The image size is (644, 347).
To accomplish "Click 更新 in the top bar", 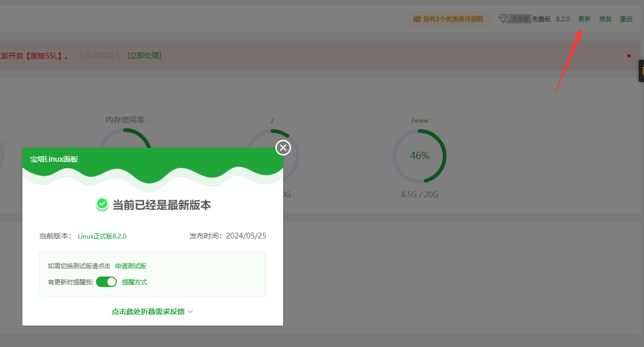I will coord(585,19).
